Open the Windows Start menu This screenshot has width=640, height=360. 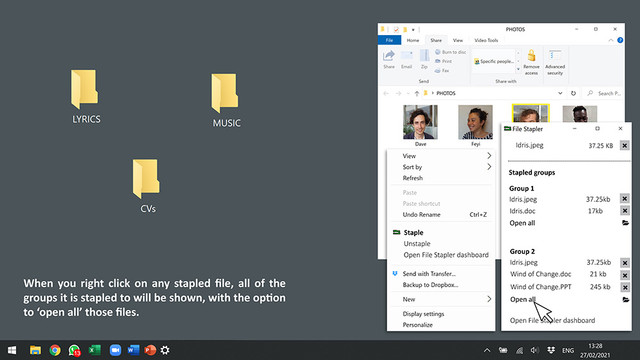12,350
